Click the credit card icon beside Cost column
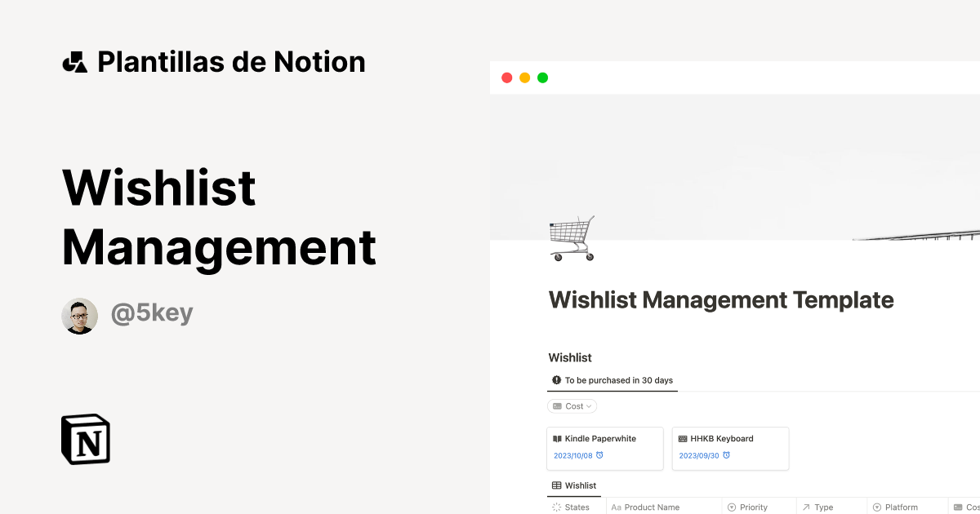 [959, 507]
